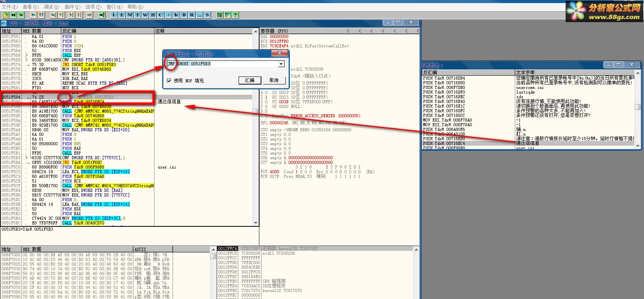Open Handles window via H button
This screenshot has height=299, width=644.
point(153,15)
